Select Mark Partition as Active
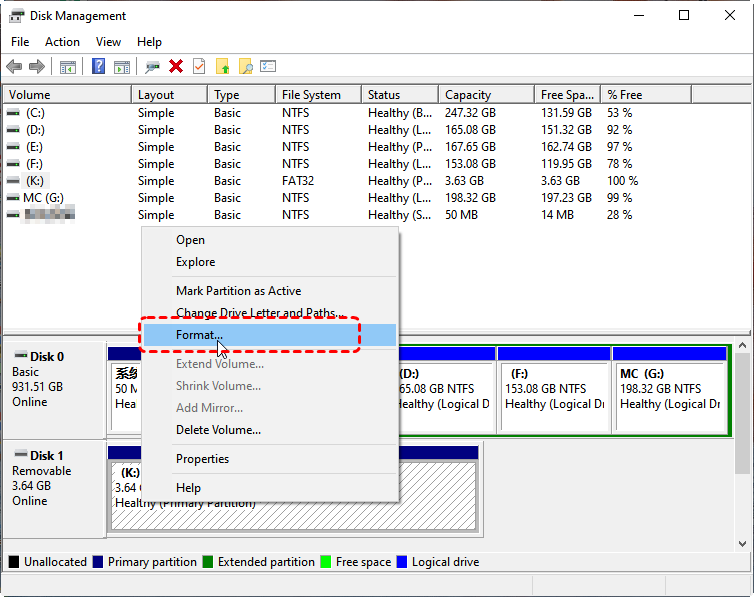The height and width of the screenshot is (597, 754). pos(270,291)
